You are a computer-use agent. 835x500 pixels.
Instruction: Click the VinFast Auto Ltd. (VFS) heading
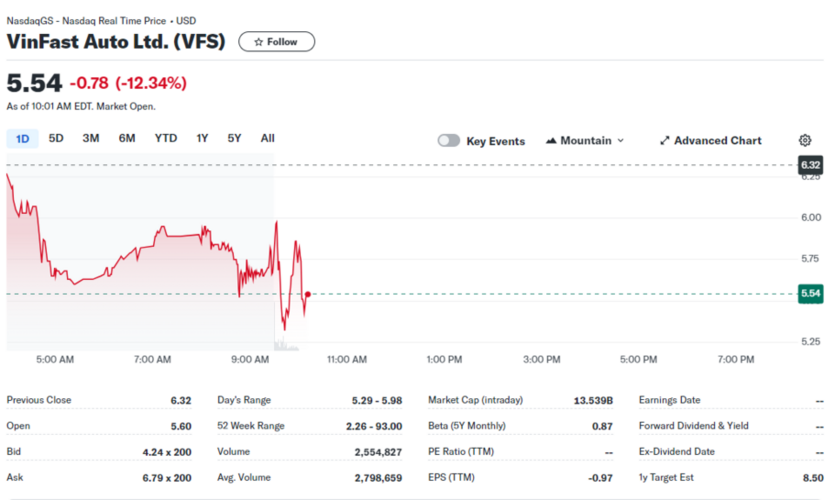click(116, 42)
